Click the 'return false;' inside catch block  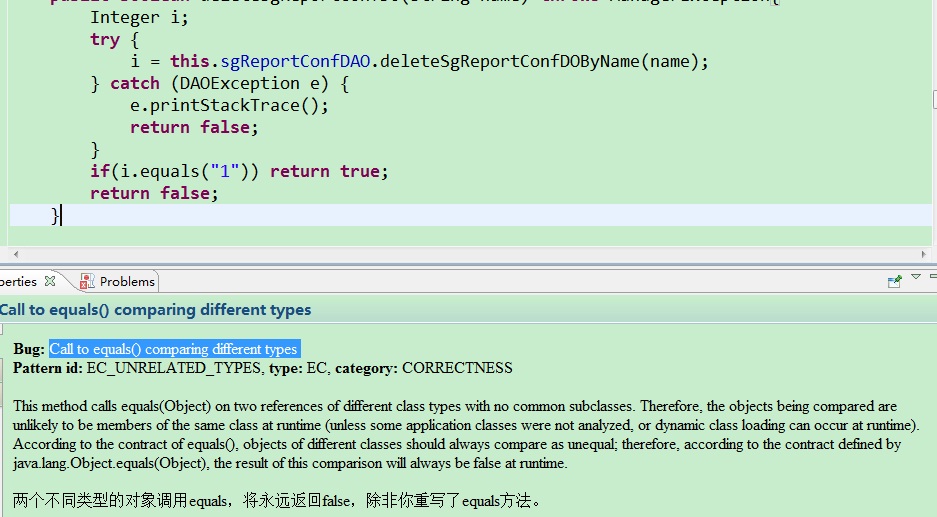194,128
